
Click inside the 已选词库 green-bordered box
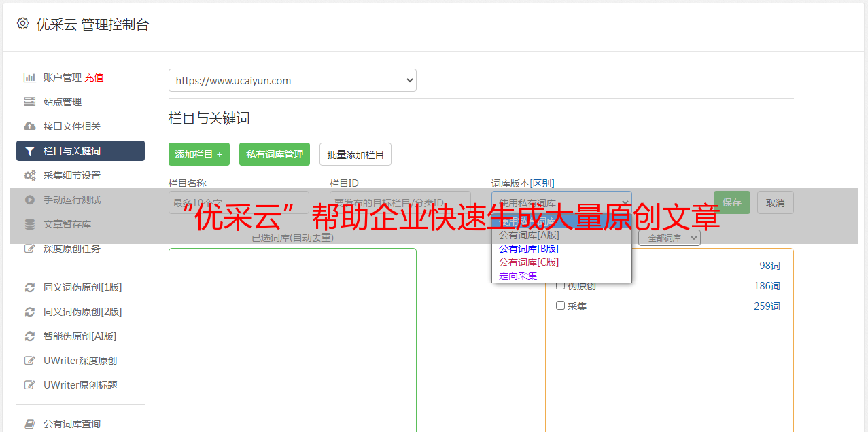click(292, 340)
